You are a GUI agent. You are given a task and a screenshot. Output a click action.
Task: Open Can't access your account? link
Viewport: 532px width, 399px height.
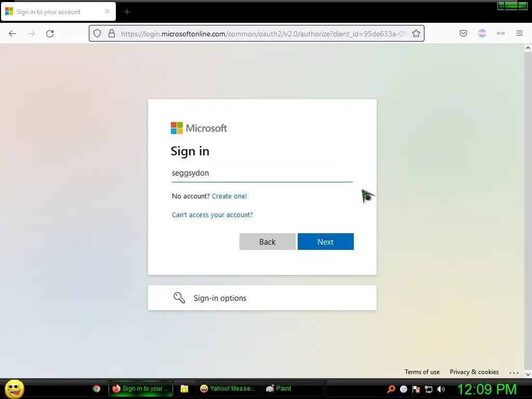pyautogui.click(x=212, y=215)
